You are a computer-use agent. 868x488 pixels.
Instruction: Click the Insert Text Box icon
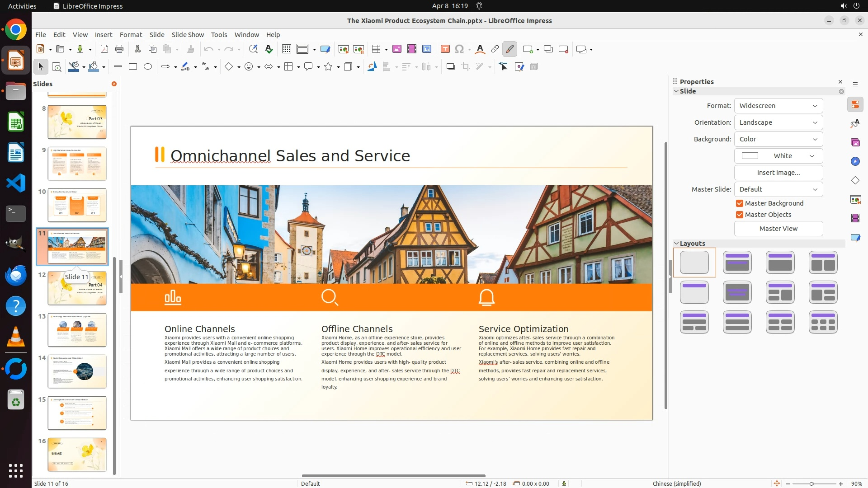(x=445, y=49)
